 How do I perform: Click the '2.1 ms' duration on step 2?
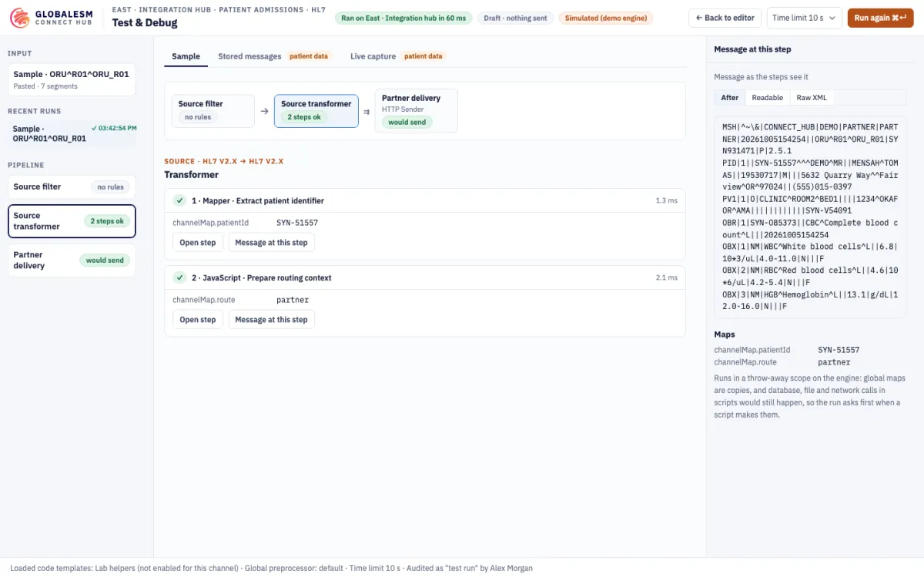coord(667,277)
